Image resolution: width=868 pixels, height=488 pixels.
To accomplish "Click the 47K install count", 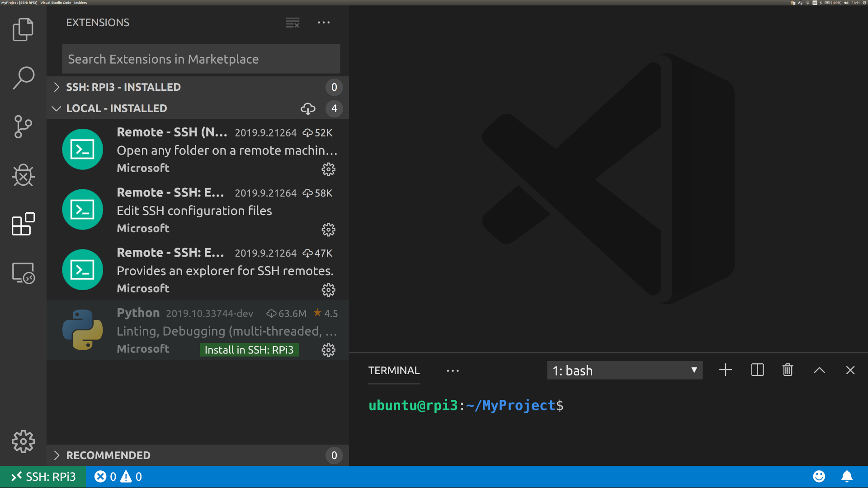I will coord(318,253).
